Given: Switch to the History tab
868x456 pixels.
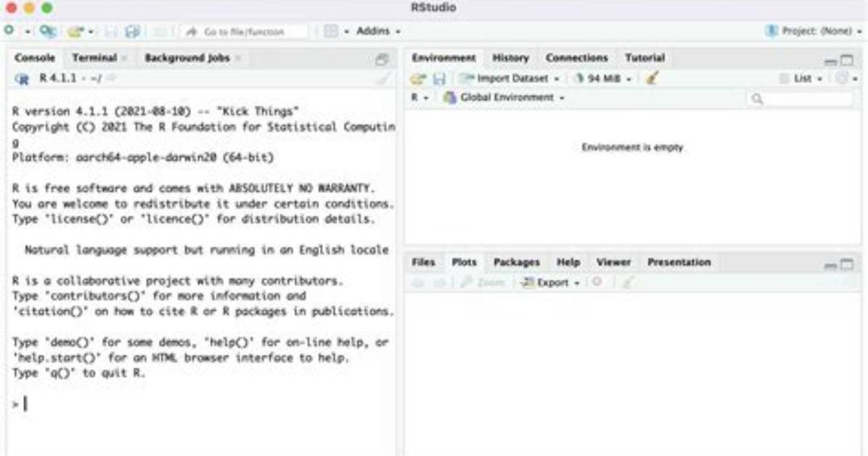Looking at the screenshot, I should click(x=510, y=57).
